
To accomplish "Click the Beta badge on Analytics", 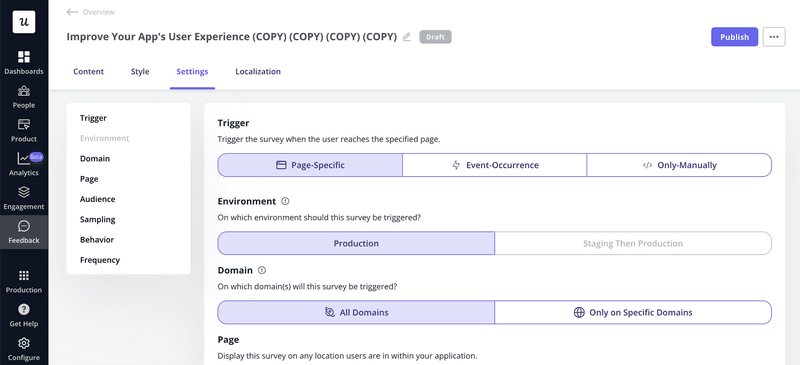I will [x=36, y=157].
